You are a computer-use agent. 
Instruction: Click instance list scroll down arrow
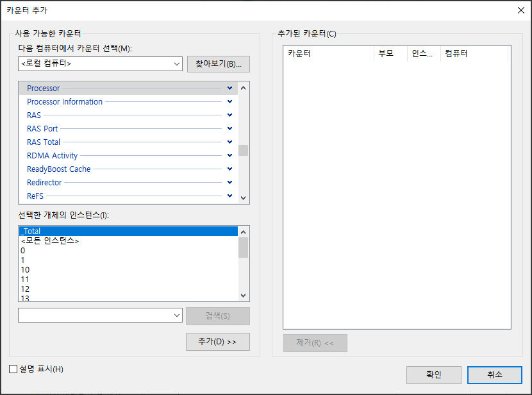(243, 296)
